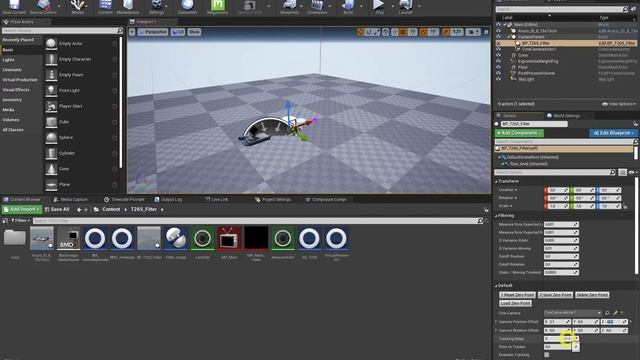Click the Location X value slider field

tap(557, 190)
